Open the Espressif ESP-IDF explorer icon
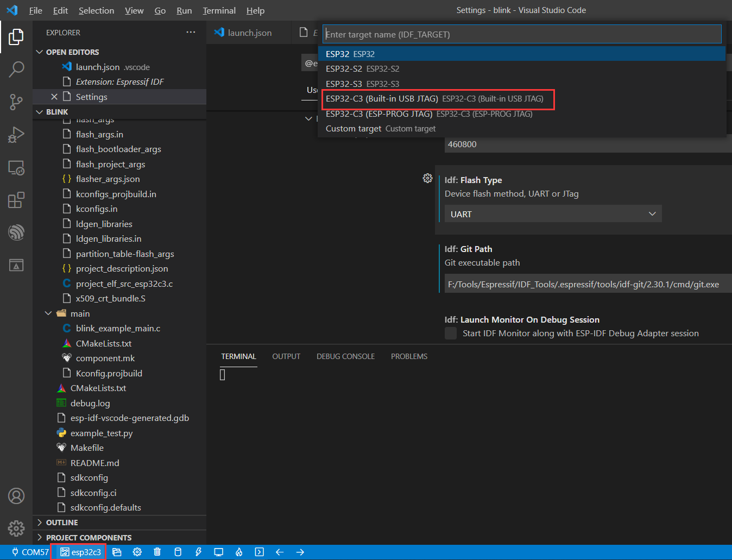 (16, 232)
